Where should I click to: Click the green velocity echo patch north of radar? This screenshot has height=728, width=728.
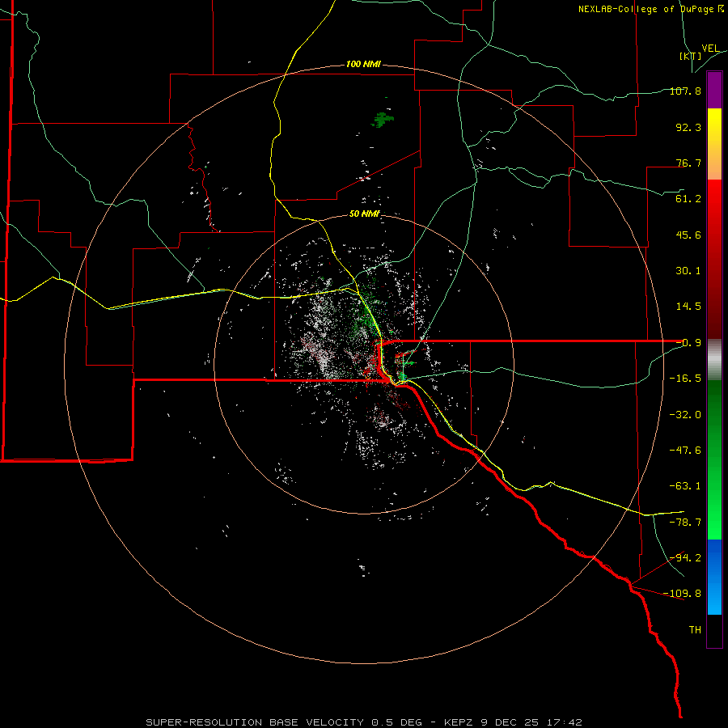pos(383,120)
